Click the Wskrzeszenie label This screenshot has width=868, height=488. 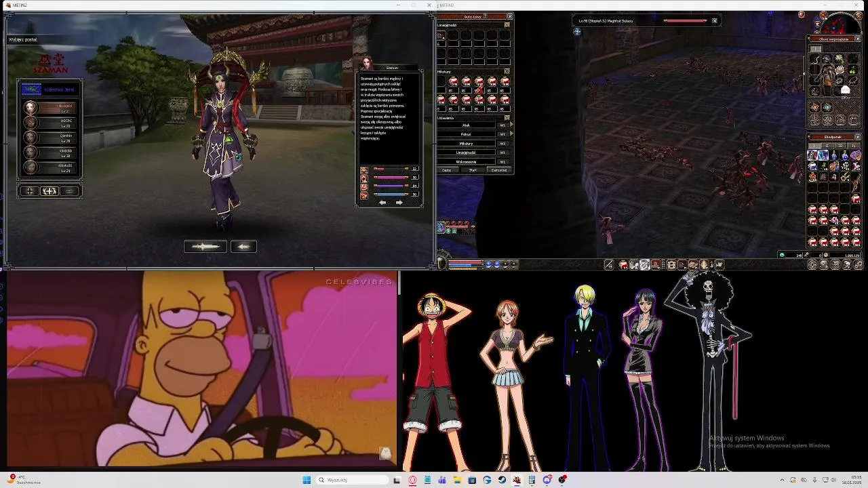[466, 162]
